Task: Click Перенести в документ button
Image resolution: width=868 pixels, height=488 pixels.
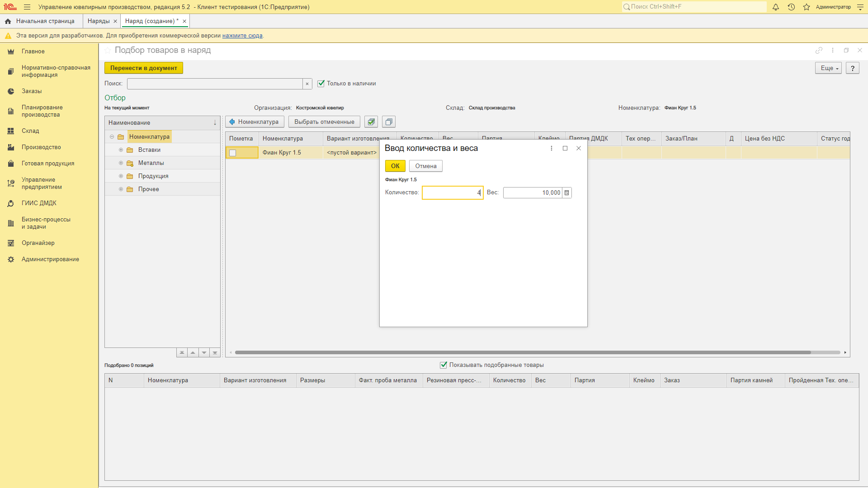Action: tap(144, 68)
